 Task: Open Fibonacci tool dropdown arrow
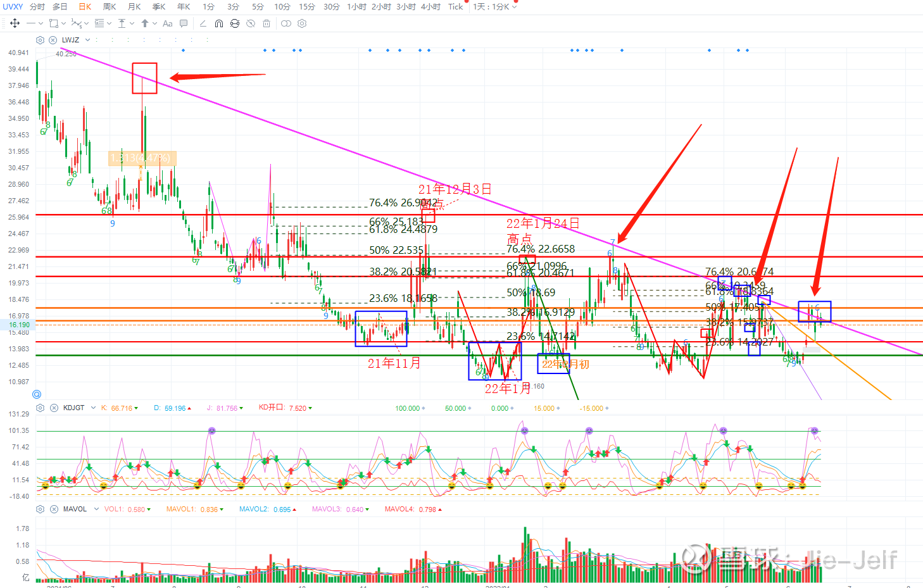tap(109, 23)
